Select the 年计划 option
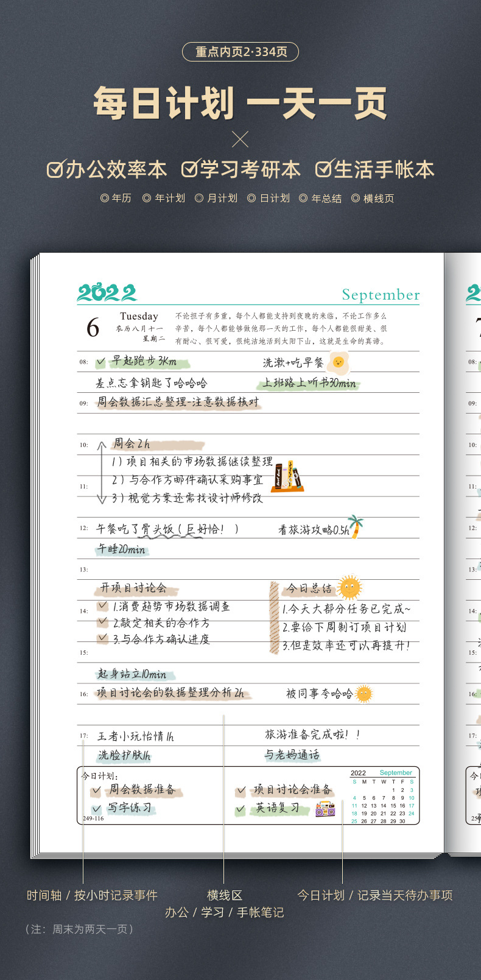The height and width of the screenshot is (980, 481). point(163,198)
